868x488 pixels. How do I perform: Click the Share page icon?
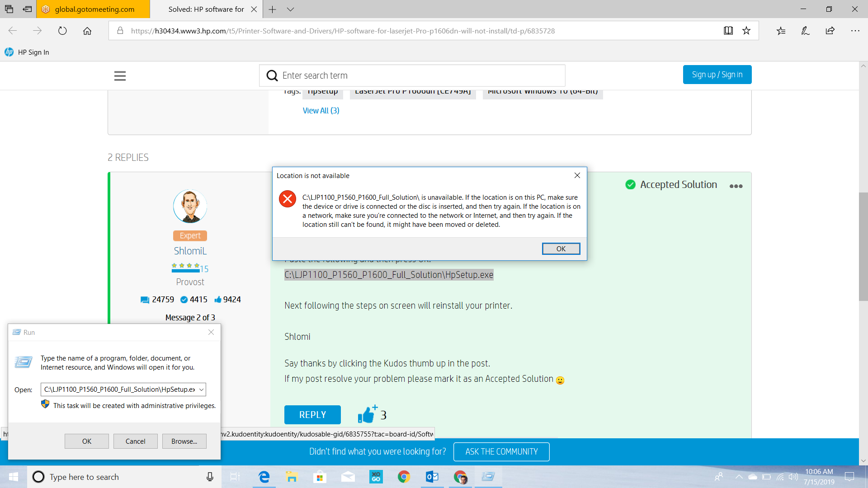830,31
